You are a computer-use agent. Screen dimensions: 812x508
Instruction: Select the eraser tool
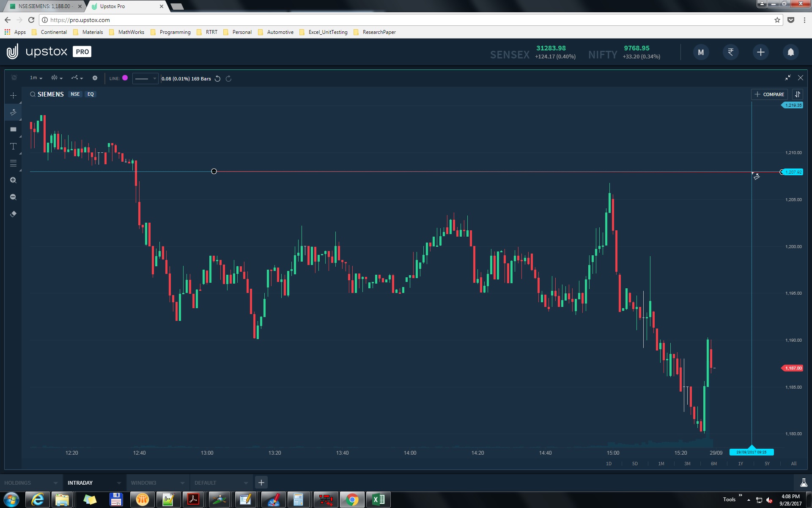[13, 214]
